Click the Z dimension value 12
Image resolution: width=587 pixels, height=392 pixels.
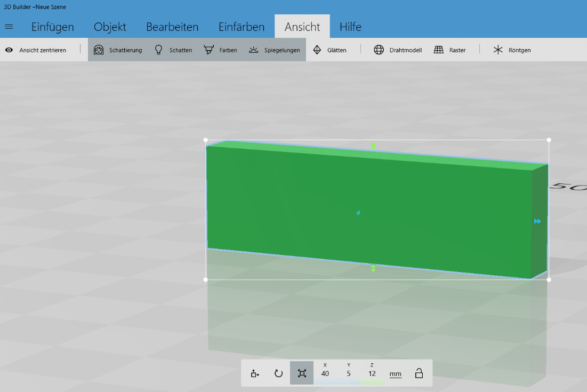coord(372,373)
